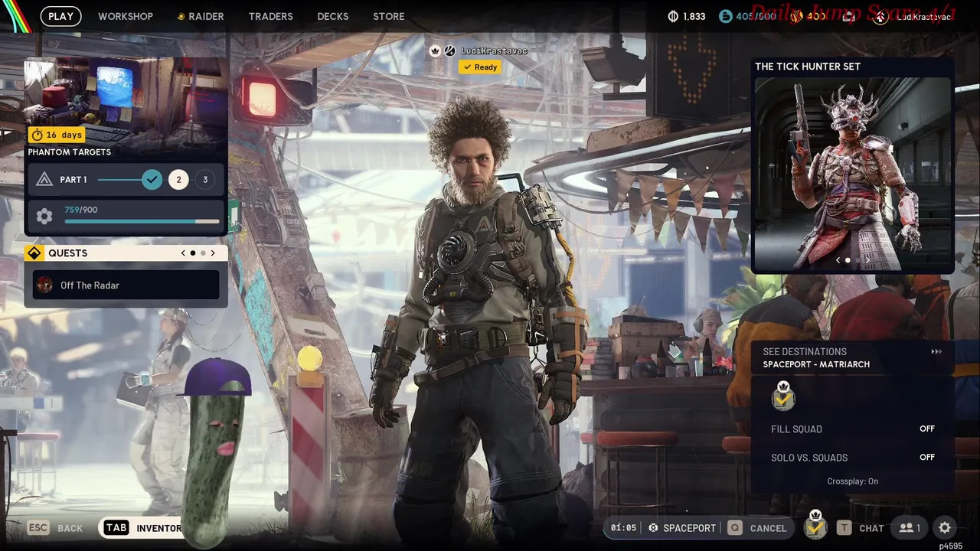Click the Back button

point(55,528)
